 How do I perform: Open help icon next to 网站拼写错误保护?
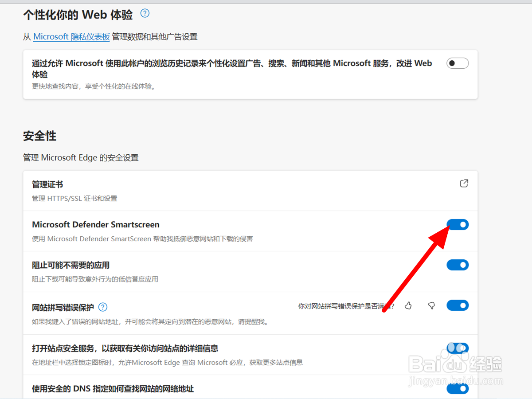(103, 307)
